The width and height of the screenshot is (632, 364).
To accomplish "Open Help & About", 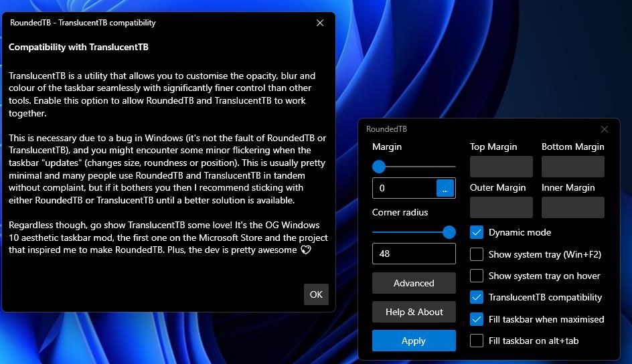I will click(x=414, y=312).
